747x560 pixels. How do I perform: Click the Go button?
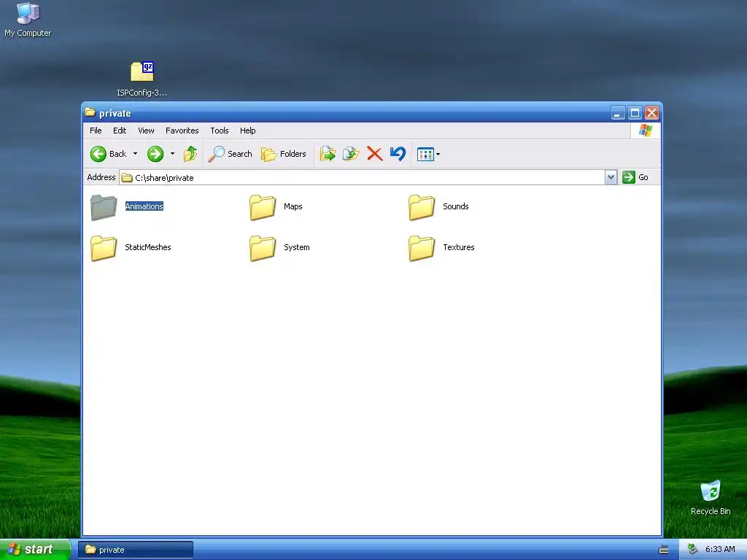point(635,177)
